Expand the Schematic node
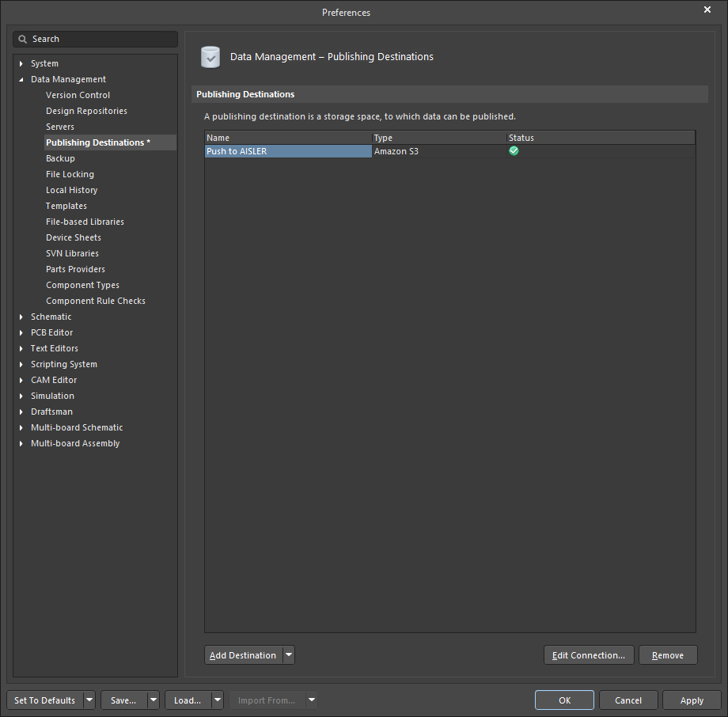Viewport: 728px width, 717px height. (21, 317)
